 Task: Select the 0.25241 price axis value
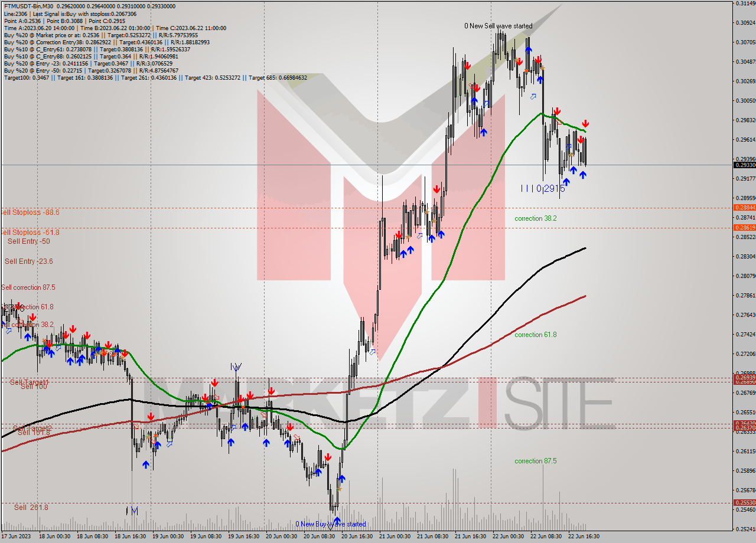[745, 529]
